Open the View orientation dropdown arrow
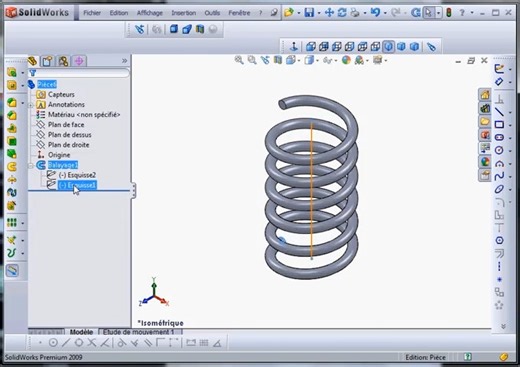The height and width of the screenshot is (367, 520). (x=299, y=60)
